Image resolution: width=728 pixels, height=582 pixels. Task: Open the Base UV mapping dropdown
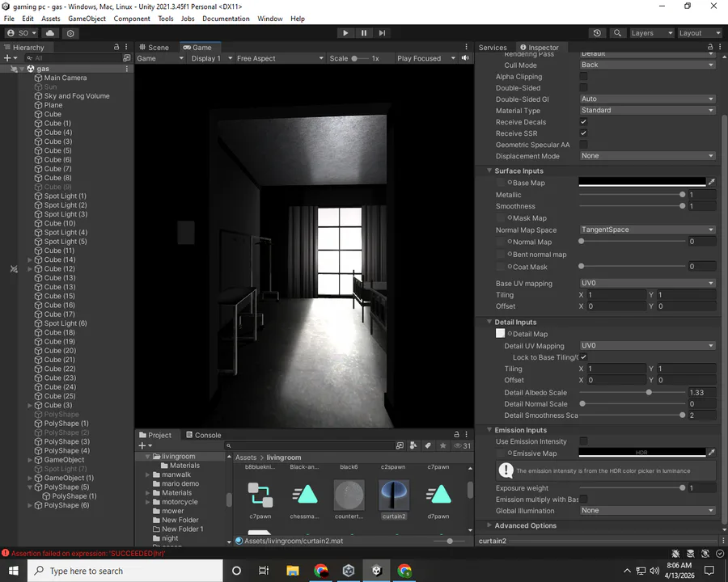click(x=647, y=283)
